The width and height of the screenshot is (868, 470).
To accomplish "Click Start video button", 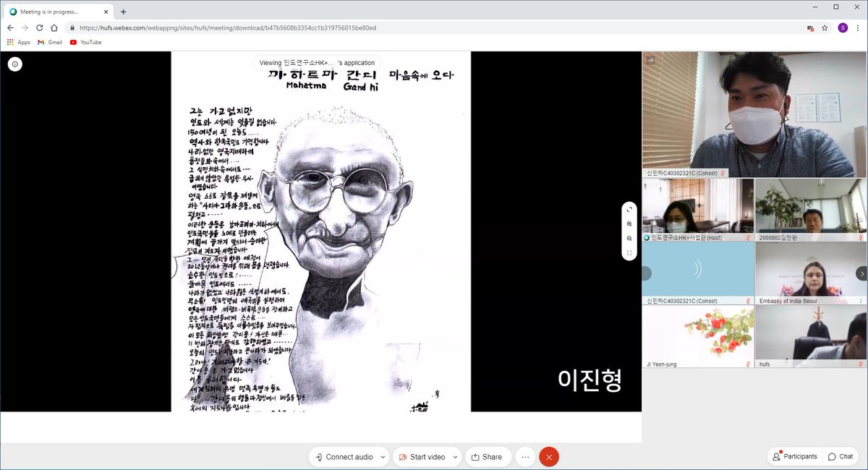I will pyautogui.click(x=422, y=457).
